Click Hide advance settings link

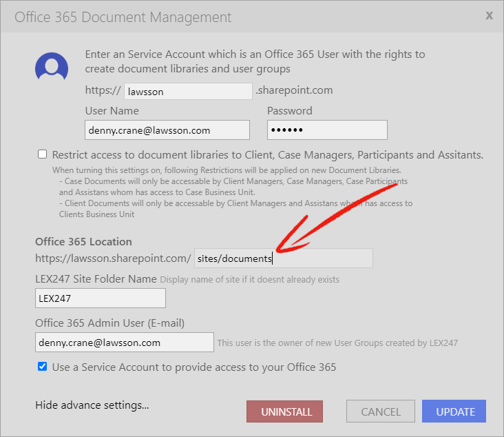tap(92, 405)
